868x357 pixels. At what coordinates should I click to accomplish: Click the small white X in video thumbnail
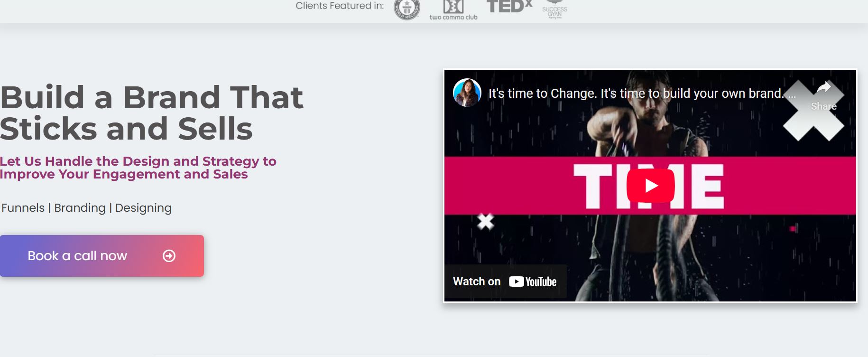[486, 221]
